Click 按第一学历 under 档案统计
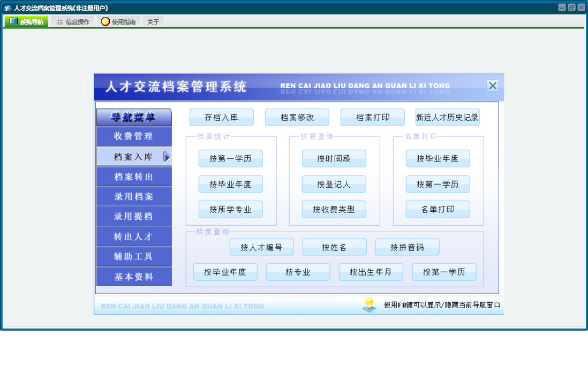This screenshot has width=588, height=383. click(x=231, y=158)
